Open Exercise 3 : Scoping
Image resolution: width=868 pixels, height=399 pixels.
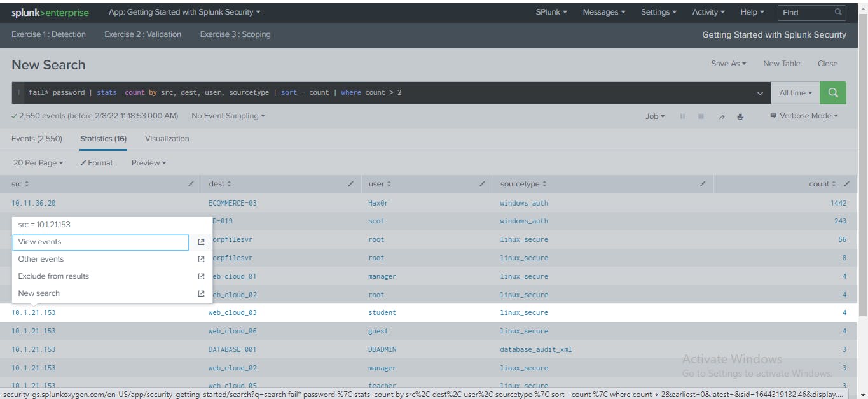(x=235, y=34)
